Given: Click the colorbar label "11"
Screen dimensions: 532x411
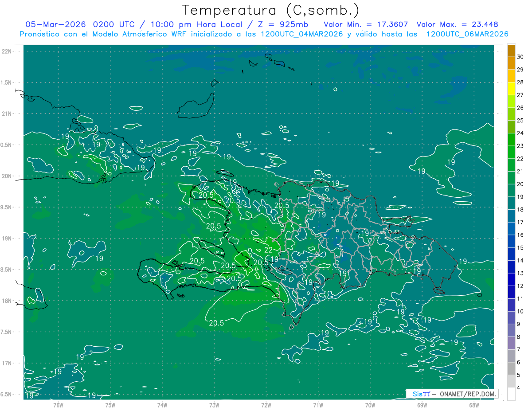Looking at the screenshot, I should tap(521, 298).
